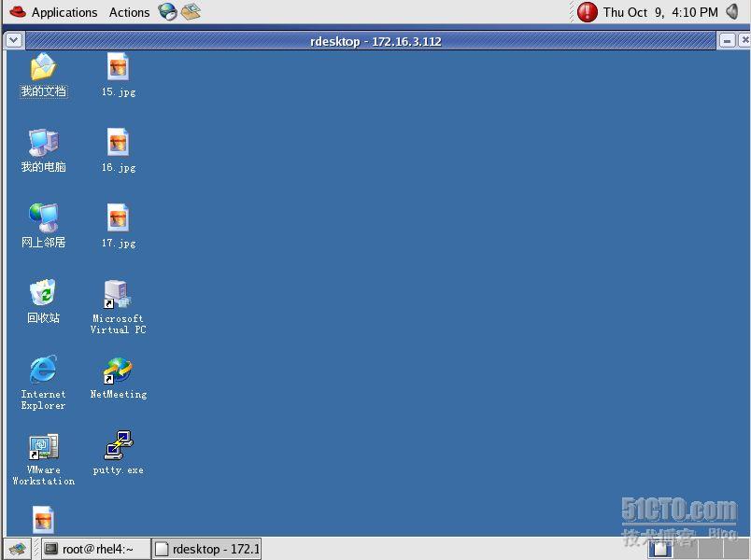Click the red alert notification icon
This screenshot has width=751, height=560.
pos(588,12)
